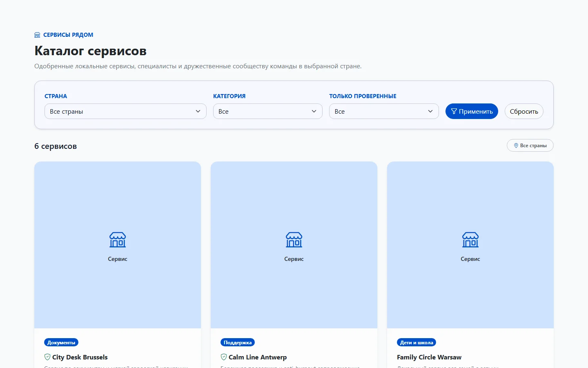
Task: Click the storefront icon on City Desk Brussels card
Action: pyautogui.click(x=118, y=240)
